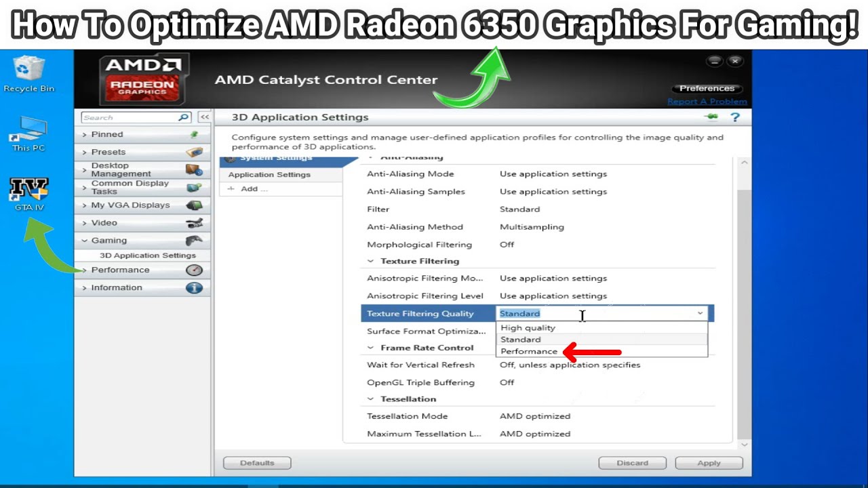This screenshot has height=488, width=868.
Task: Click the Filter setting's Standard value
Action: pyautogui.click(x=520, y=209)
